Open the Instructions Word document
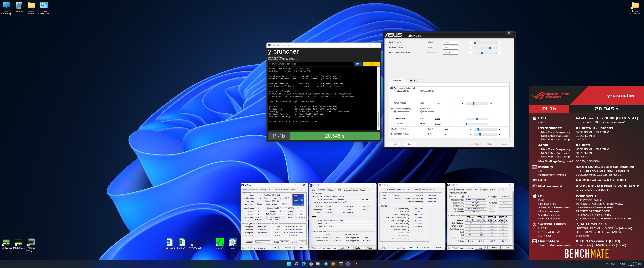644x268 pixels. pyautogui.click(x=170, y=244)
